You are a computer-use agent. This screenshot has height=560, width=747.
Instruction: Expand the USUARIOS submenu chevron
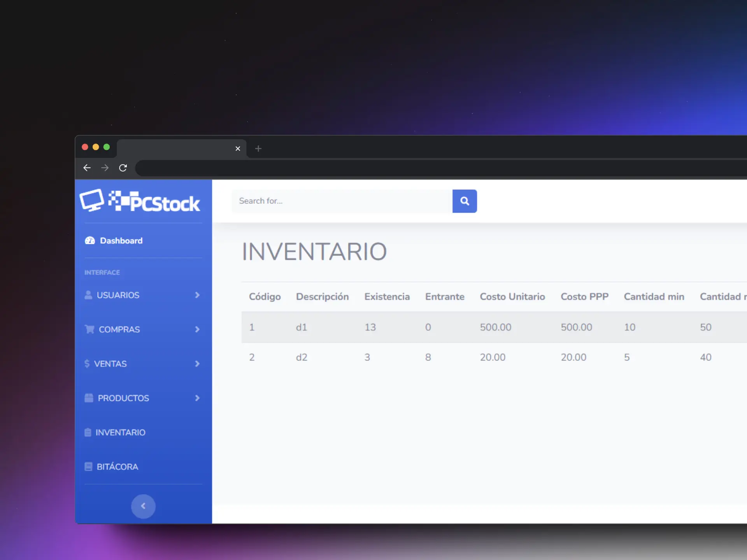point(198,295)
